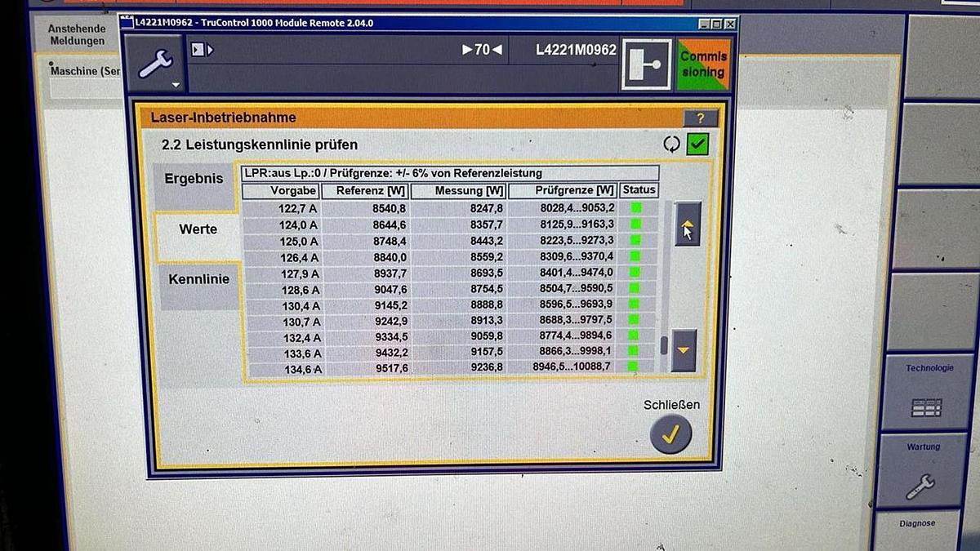Select the 133,6 A row value
This screenshot has width=980, height=551.
click(x=302, y=353)
